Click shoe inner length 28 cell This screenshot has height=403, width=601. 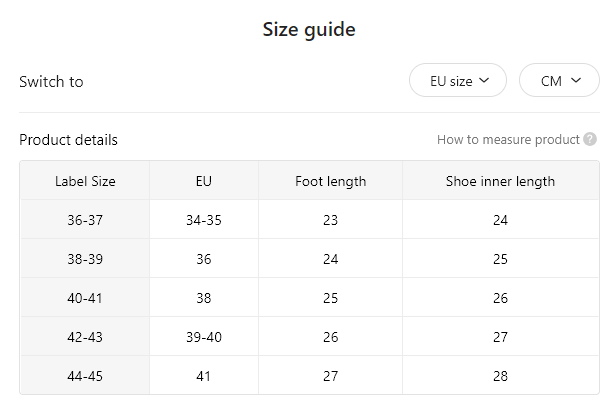500,376
